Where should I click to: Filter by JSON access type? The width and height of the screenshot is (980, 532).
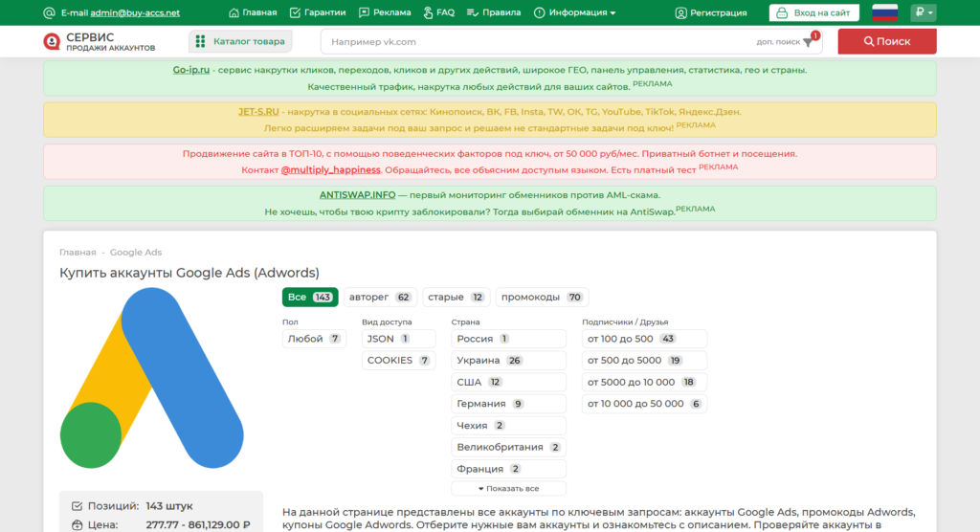(398, 339)
